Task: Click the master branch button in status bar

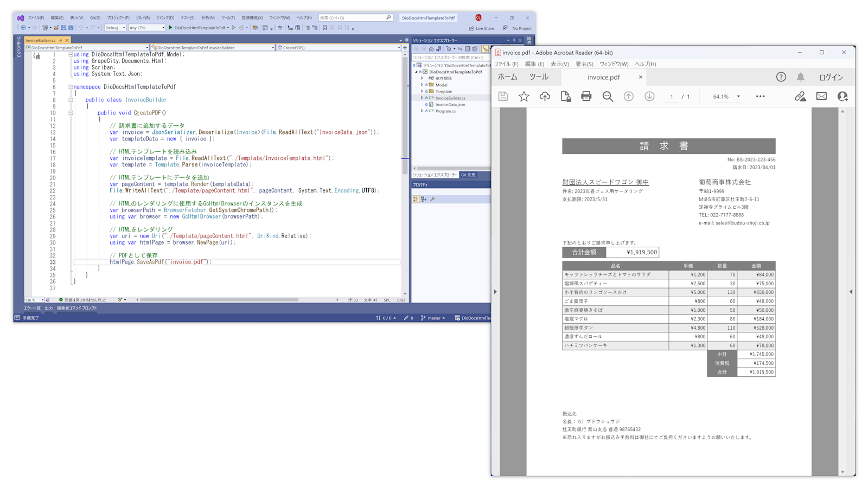Action: tap(433, 318)
